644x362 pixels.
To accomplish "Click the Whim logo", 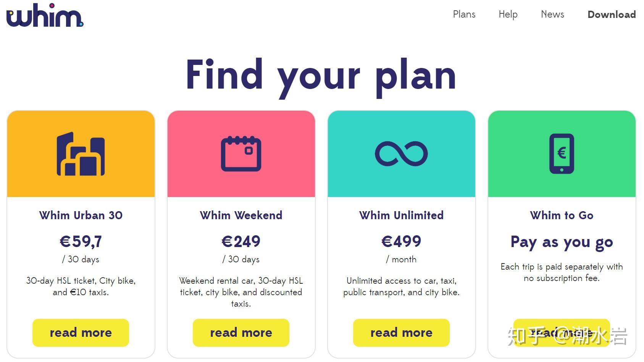I will point(45,16).
